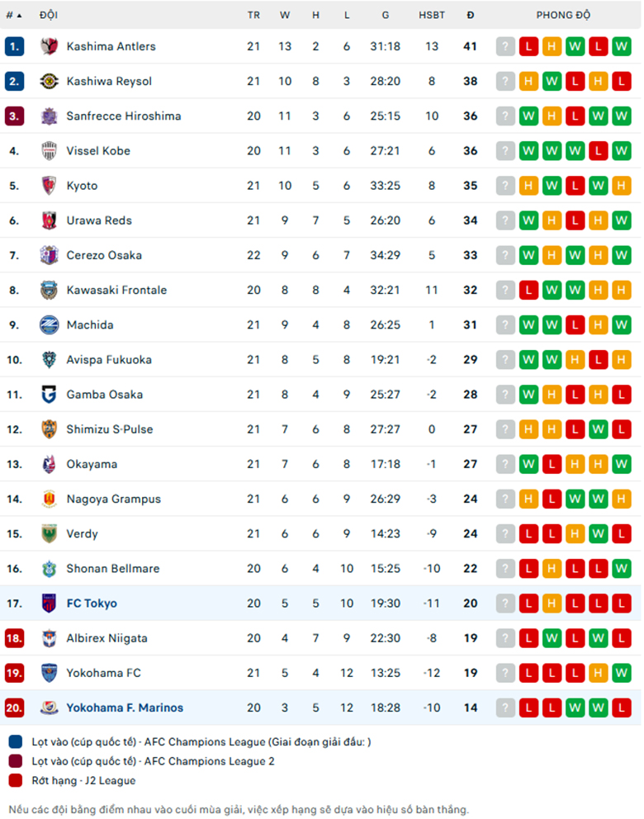Click the Kashima Antlers club crest

click(49, 46)
